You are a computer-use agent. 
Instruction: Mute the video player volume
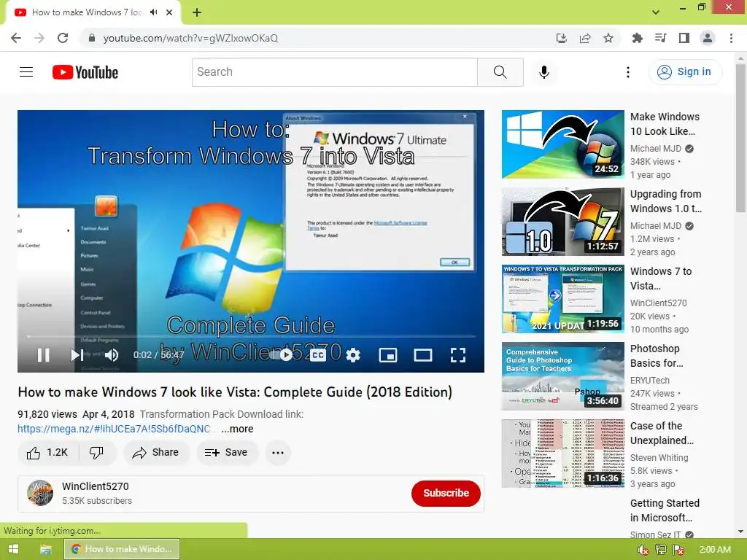tap(112, 355)
